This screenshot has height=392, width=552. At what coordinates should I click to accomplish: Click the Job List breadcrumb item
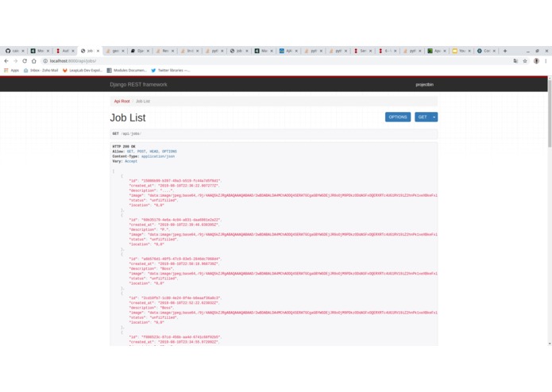(x=143, y=102)
